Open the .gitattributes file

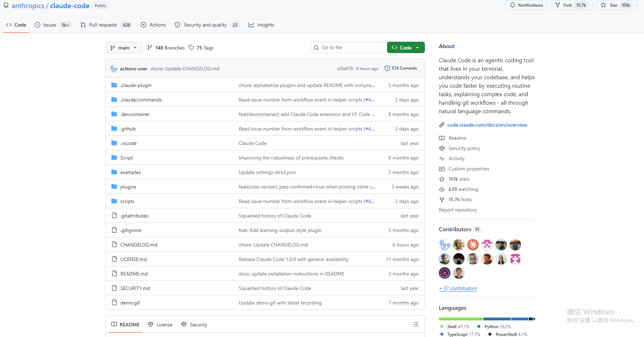tap(134, 216)
